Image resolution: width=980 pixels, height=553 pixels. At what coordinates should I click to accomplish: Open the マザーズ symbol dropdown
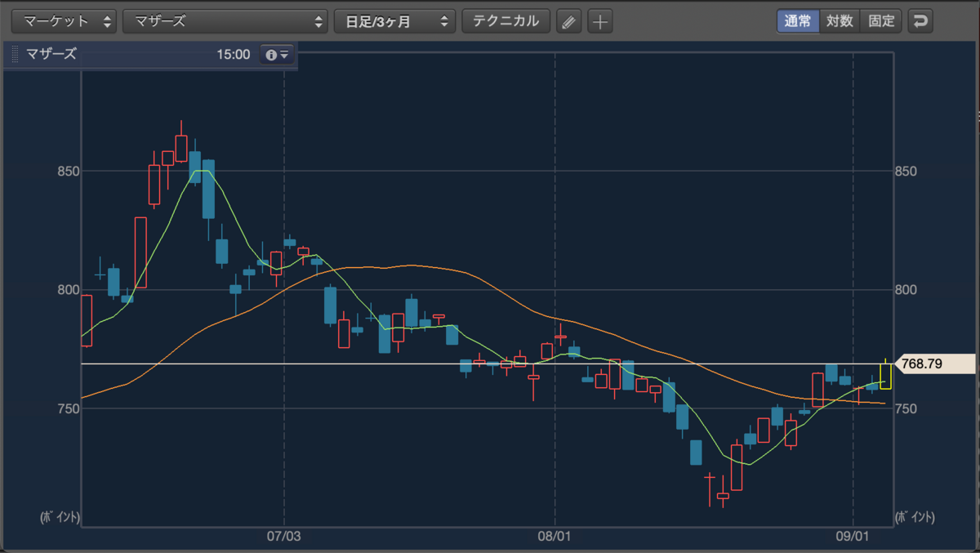(225, 21)
